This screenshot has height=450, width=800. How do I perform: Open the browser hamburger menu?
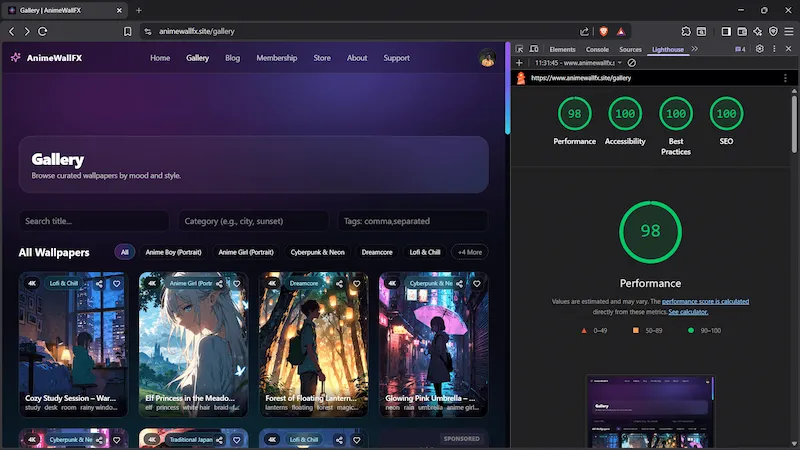789,32
